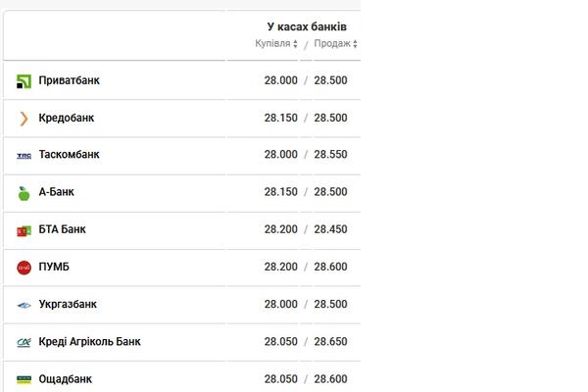Click the Кредобанк orange chevron logo
588x392 pixels.
[x=24, y=119]
